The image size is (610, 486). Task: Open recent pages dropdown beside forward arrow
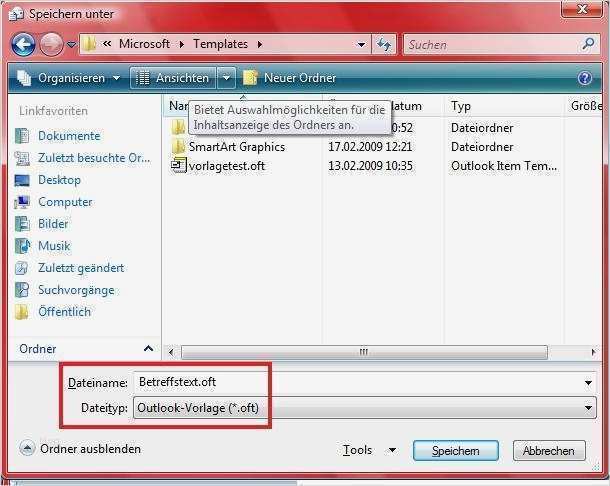[71, 45]
